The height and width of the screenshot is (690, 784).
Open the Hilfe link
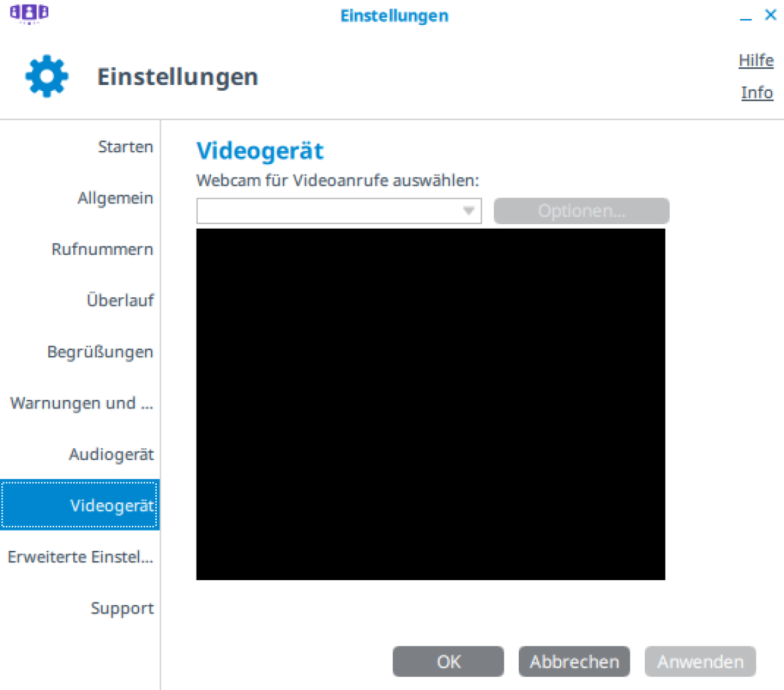[756, 60]
